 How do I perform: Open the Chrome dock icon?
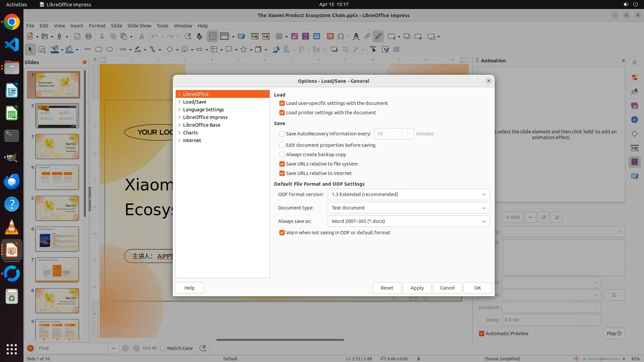[x=12, y=22]
